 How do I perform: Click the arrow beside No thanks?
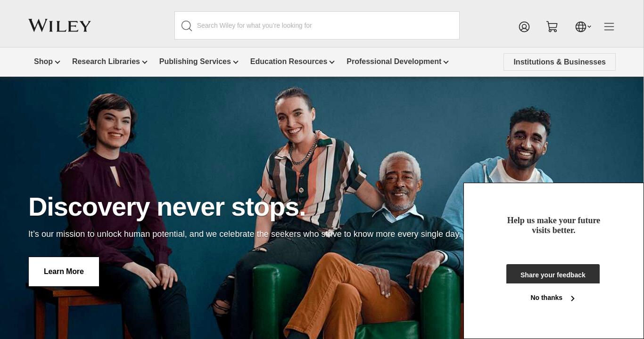pos(573,299)
